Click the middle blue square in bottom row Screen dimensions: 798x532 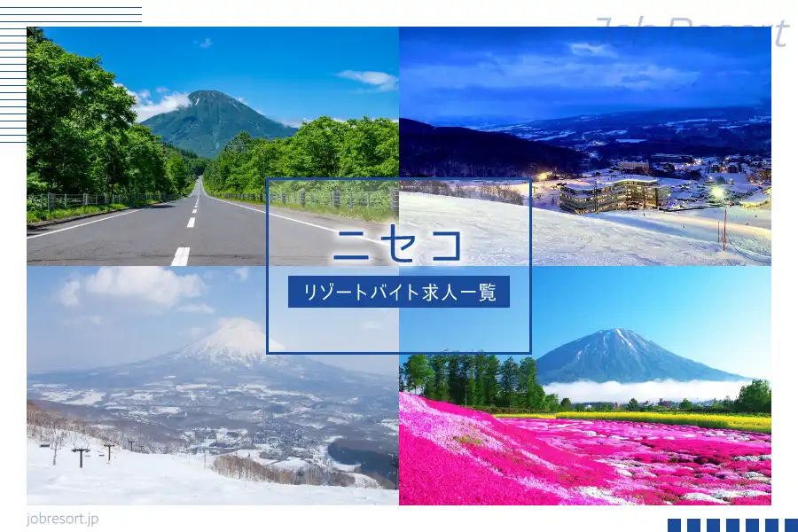click(732, 525)
